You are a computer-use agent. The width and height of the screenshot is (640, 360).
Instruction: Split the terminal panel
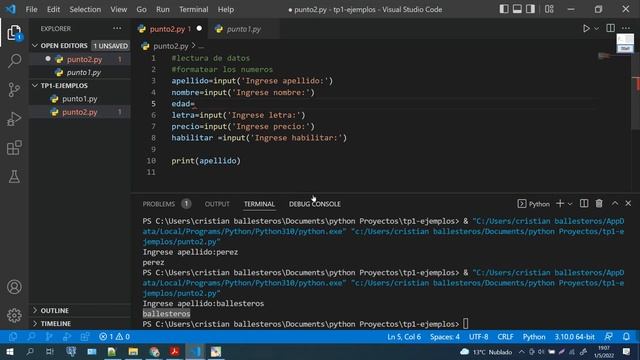[584, 203]
